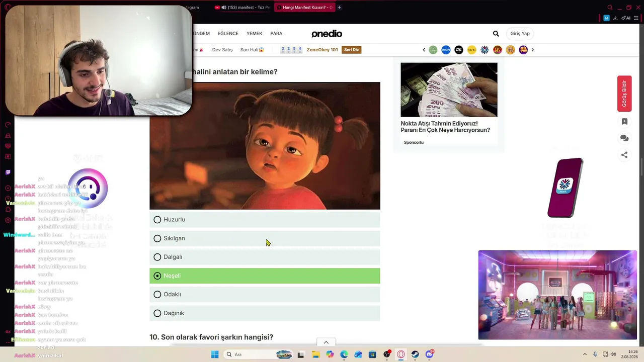Pick the Odaklı answer option
The image size is (644, 362).
(265, 294)
